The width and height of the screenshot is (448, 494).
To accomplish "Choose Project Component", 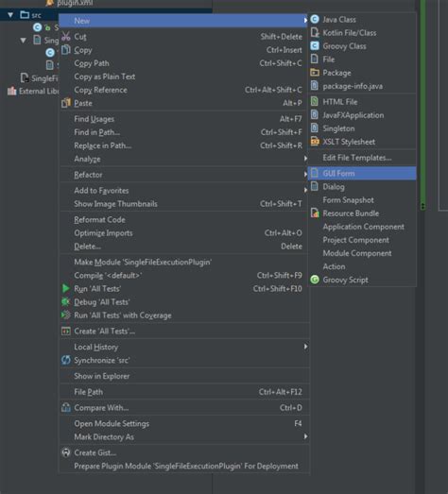I will click(x=355, y=240).
